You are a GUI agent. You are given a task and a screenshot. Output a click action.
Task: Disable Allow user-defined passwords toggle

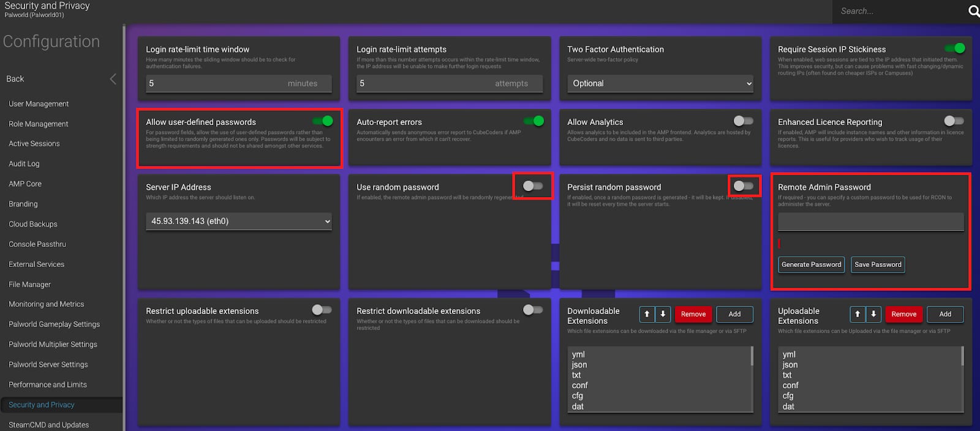(323, 121)
